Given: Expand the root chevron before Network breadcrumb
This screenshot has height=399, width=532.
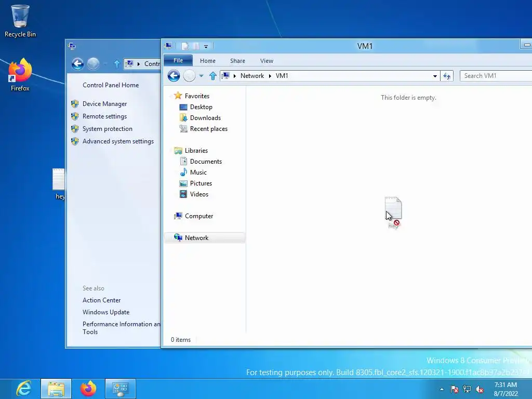Looking at the screenshot, I should click(235, 76).
